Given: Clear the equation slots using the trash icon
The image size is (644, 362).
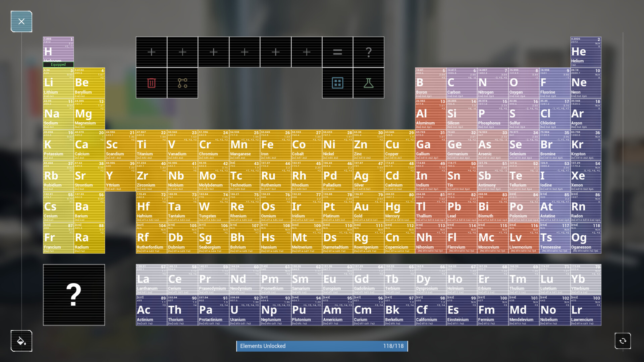Looking at the screenshot, I should tap(151, 83).
